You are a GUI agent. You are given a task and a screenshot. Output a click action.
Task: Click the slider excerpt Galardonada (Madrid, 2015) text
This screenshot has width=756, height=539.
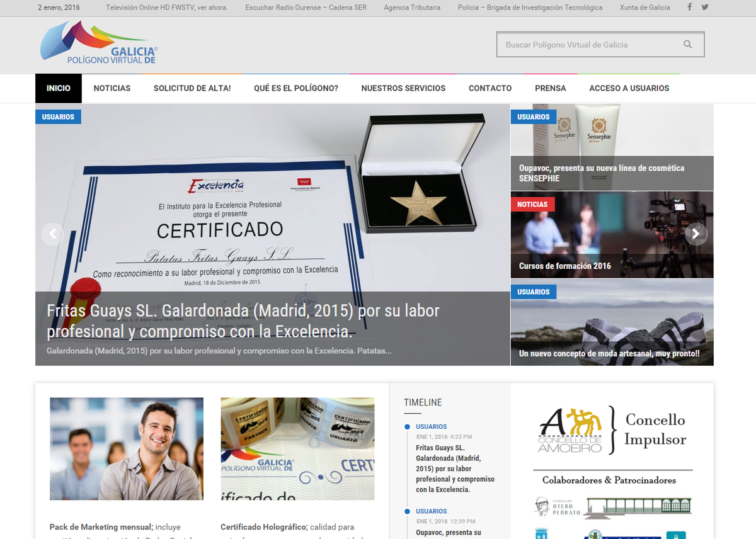219,350
